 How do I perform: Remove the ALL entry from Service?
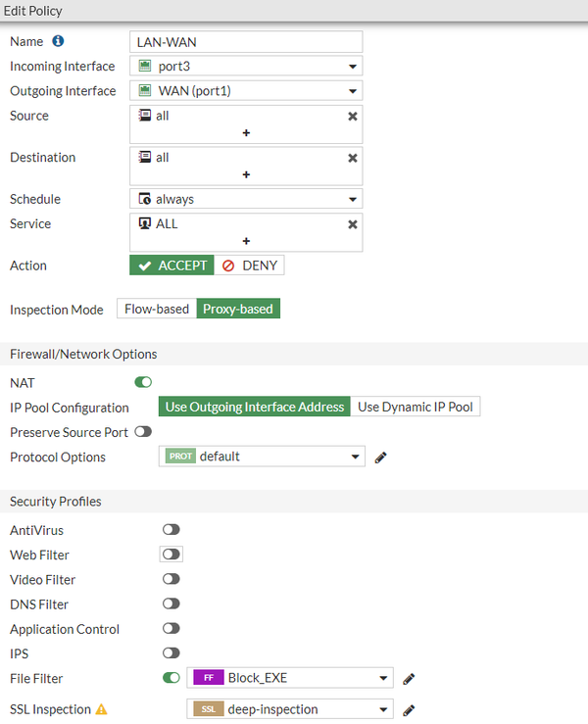pos(353,224)
